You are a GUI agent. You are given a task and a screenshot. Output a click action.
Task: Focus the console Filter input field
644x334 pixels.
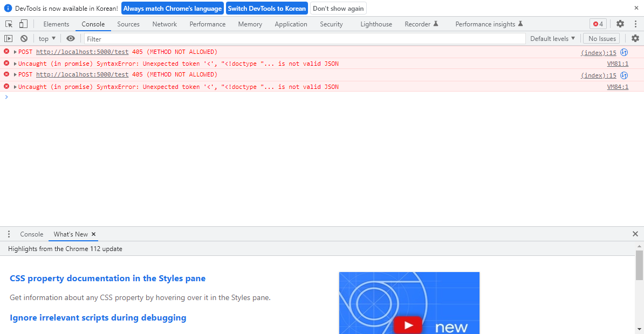(x=305, y=39)
